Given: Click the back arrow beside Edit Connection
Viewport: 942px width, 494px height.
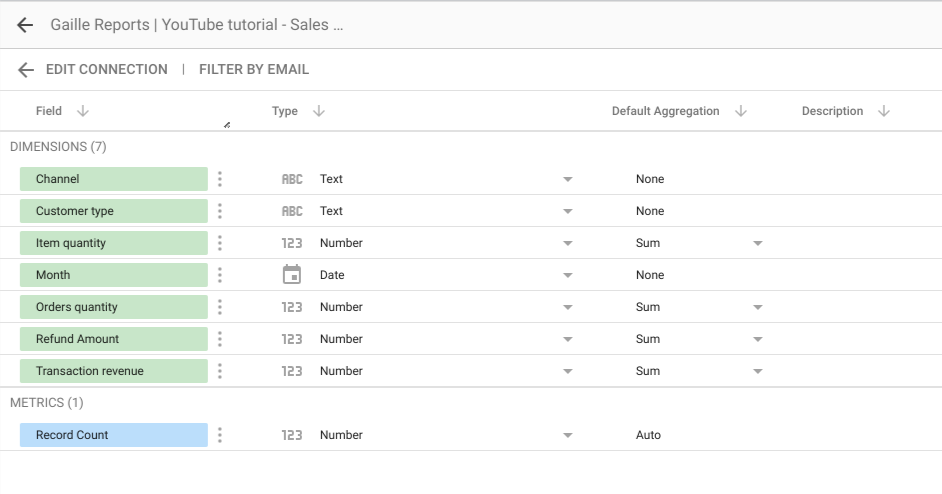Looking at the screenshot, I should pos(26,70).
